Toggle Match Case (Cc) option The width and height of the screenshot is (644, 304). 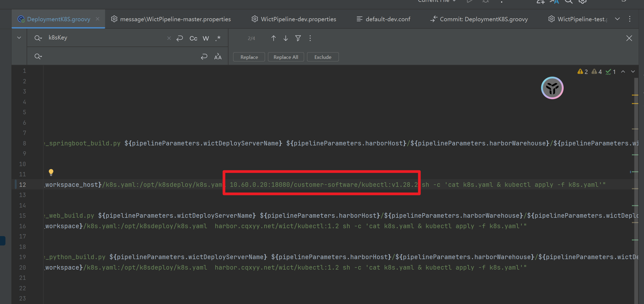pyautogui.click(x=193, y=38)
